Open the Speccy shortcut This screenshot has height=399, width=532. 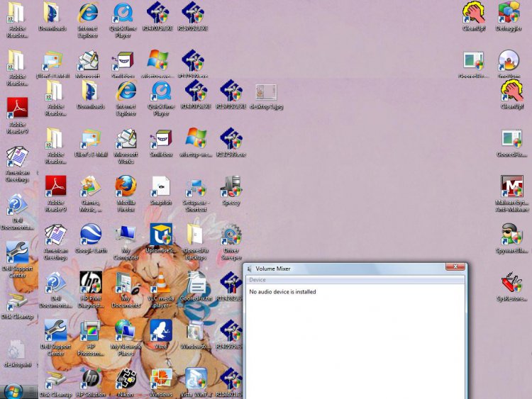click(231, 191)
